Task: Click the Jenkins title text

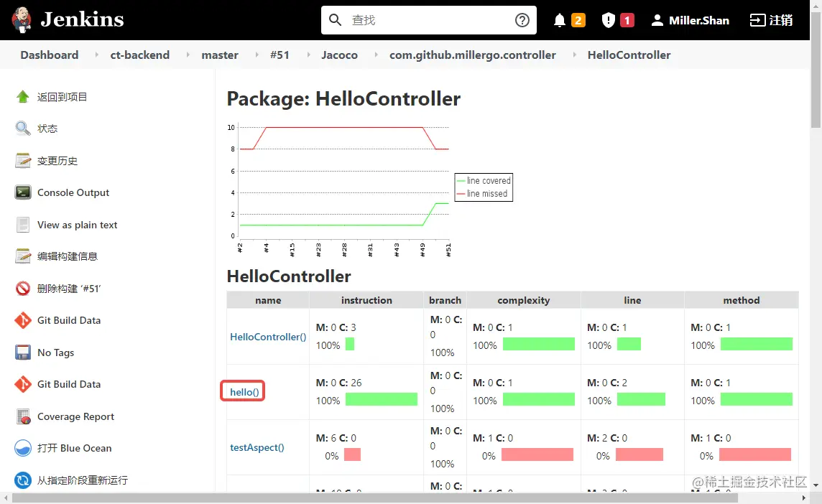Action: click(83, 20)
